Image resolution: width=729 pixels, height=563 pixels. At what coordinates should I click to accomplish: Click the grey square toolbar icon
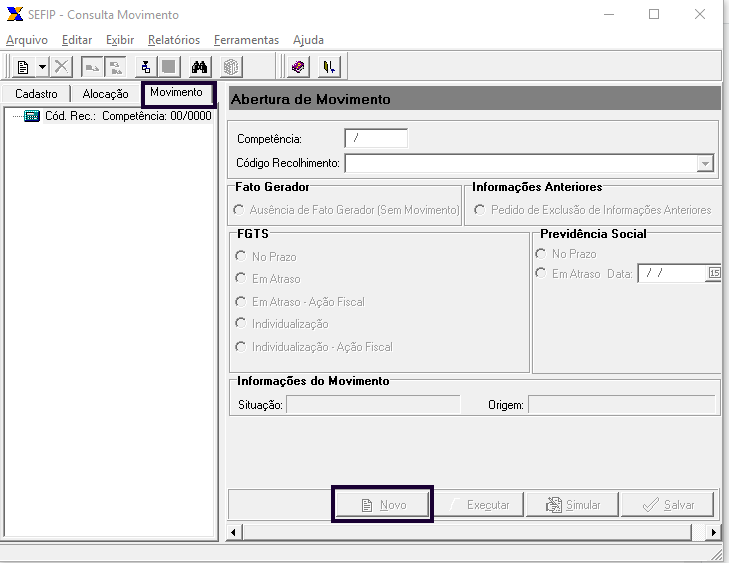pos(169,67)
